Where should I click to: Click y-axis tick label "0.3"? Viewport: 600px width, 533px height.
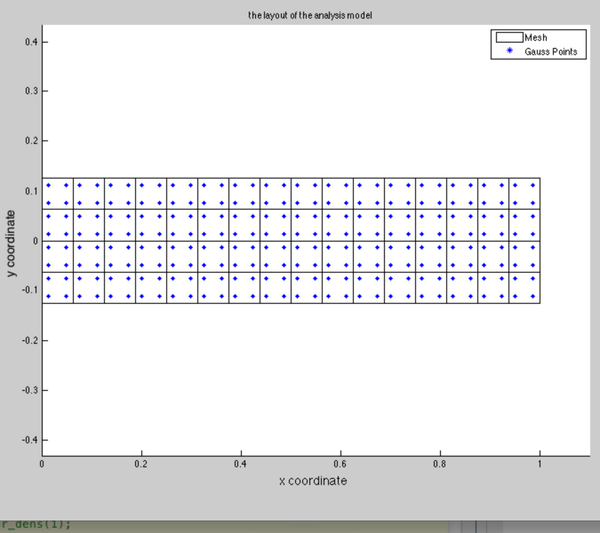(x=31, y=91)
